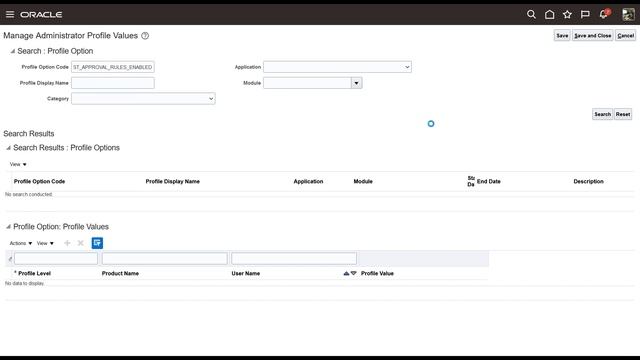Sort User Name column descending
The width and height of the screenshot is (640, 360).
pos(353,273)
